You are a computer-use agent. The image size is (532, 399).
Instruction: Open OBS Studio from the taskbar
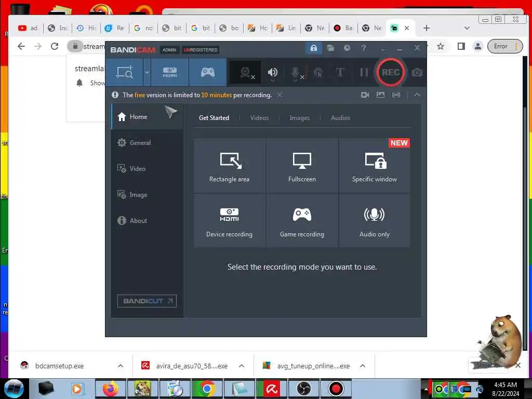(303, 389)
